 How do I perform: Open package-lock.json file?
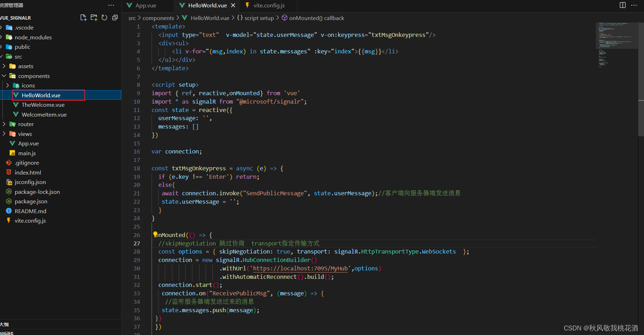37,192
